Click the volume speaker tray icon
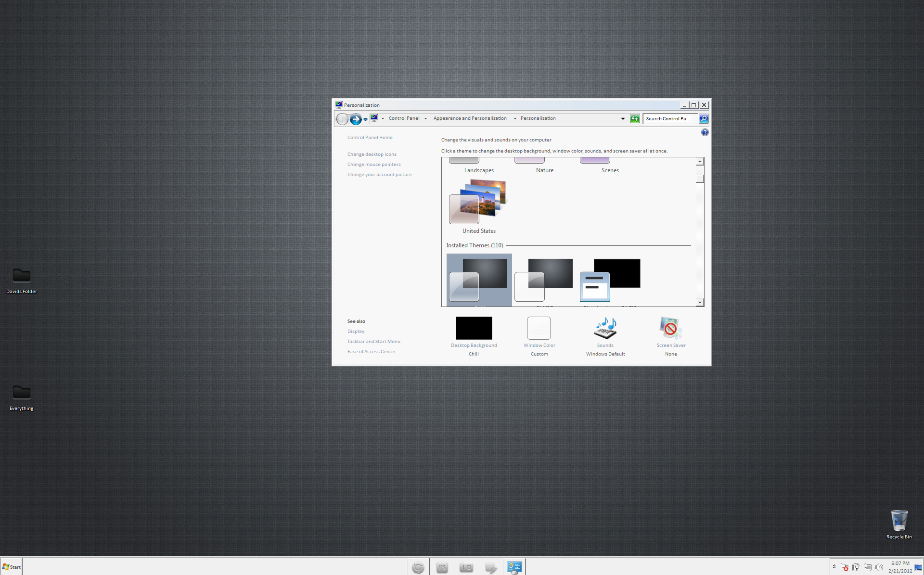The image size is (924, 575). (x=879, y=567)
